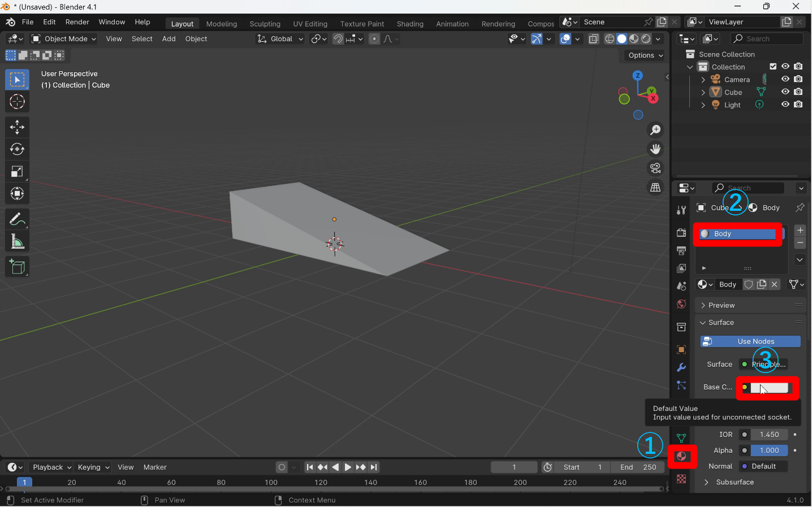Open the Material properties tab

coord(681,456)
